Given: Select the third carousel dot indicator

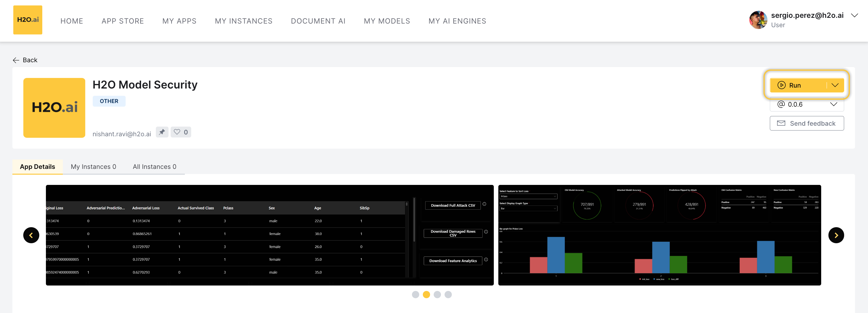Looking at the screenshot, I should coord(437,295).
